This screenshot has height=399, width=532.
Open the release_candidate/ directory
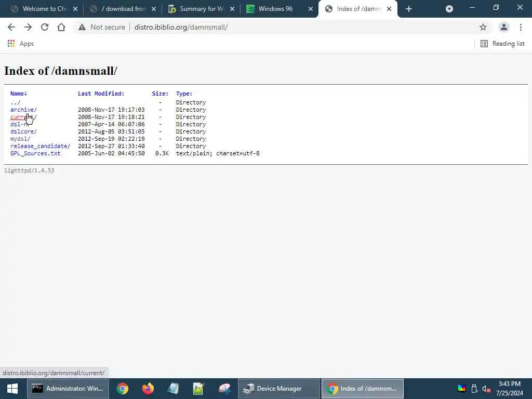click(41, 146)
